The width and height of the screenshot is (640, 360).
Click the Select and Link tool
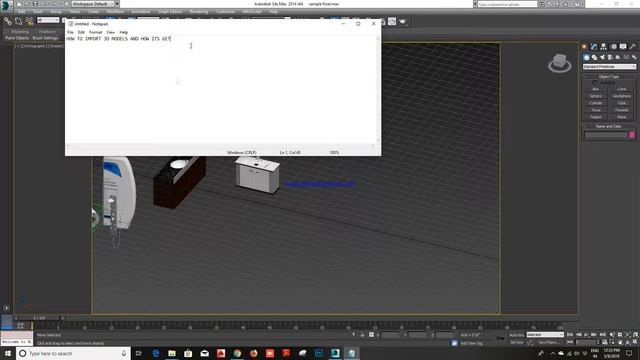pos(8,21)
